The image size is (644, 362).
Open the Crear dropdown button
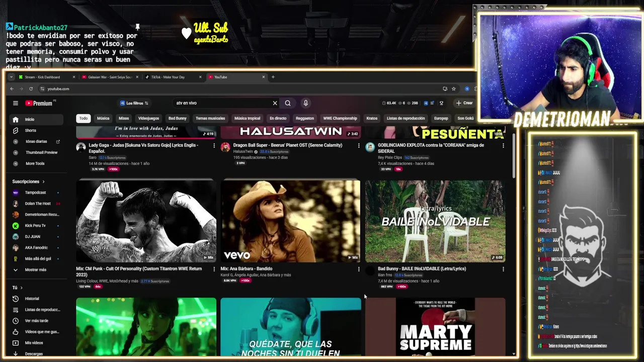pyautogui.click(x=464, y=103)
